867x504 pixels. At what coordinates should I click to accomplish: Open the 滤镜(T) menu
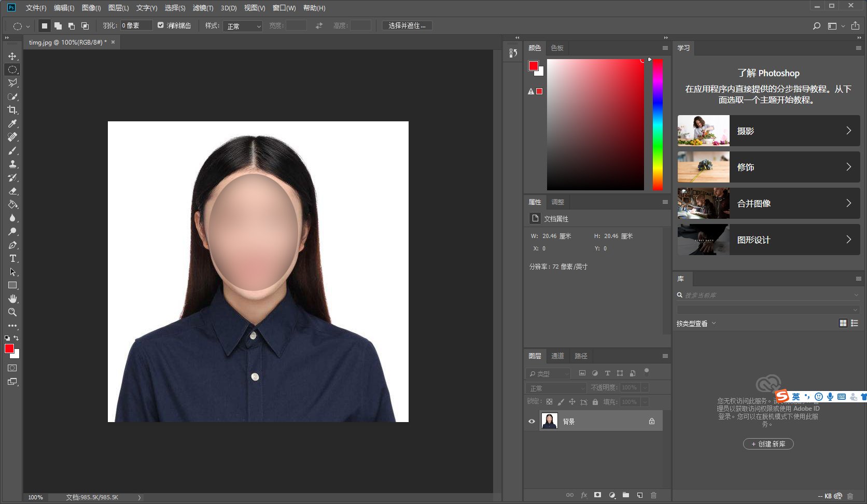203,8
